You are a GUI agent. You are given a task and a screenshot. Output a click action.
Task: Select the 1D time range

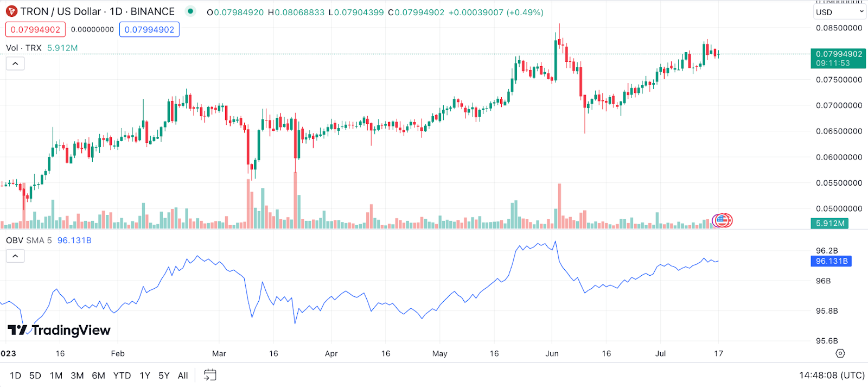coord(15,376)
